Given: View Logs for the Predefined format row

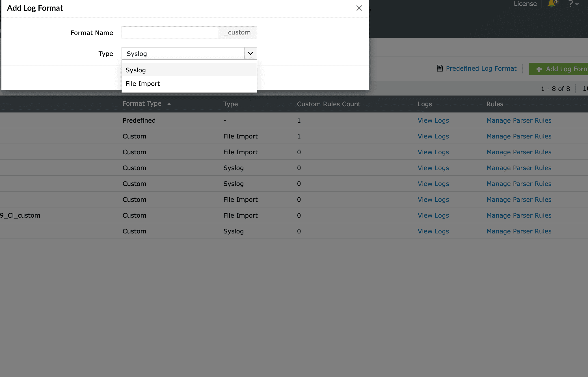Looking at the screenshot, I should pyautogui.click(x=433, y=120).
